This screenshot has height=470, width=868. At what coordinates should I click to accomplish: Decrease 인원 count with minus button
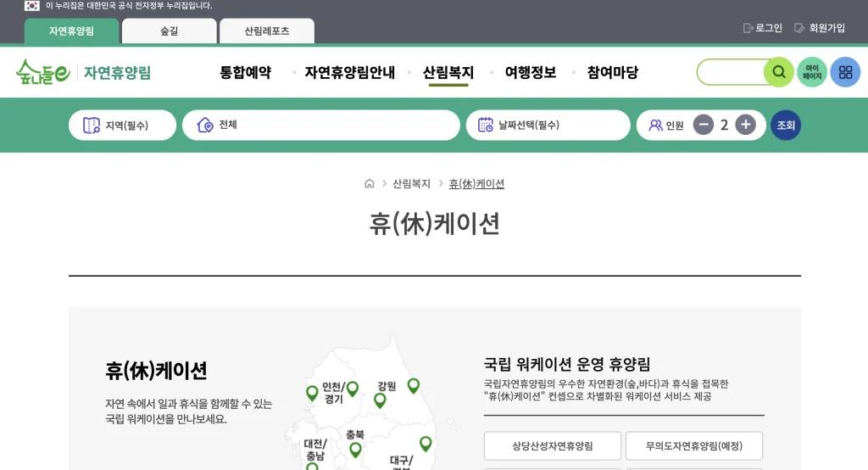(x=704, y=125)
